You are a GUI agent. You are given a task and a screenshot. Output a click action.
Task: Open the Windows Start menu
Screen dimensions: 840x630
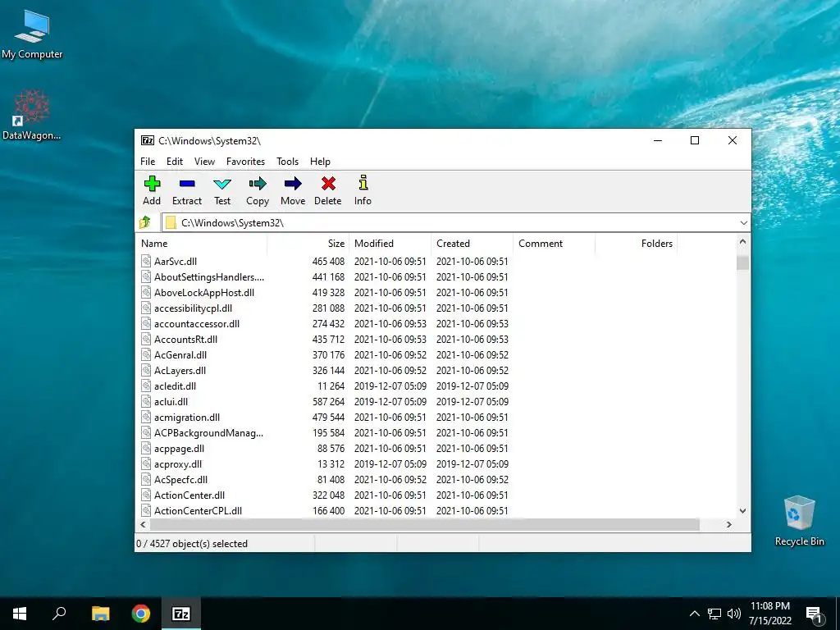20,614
